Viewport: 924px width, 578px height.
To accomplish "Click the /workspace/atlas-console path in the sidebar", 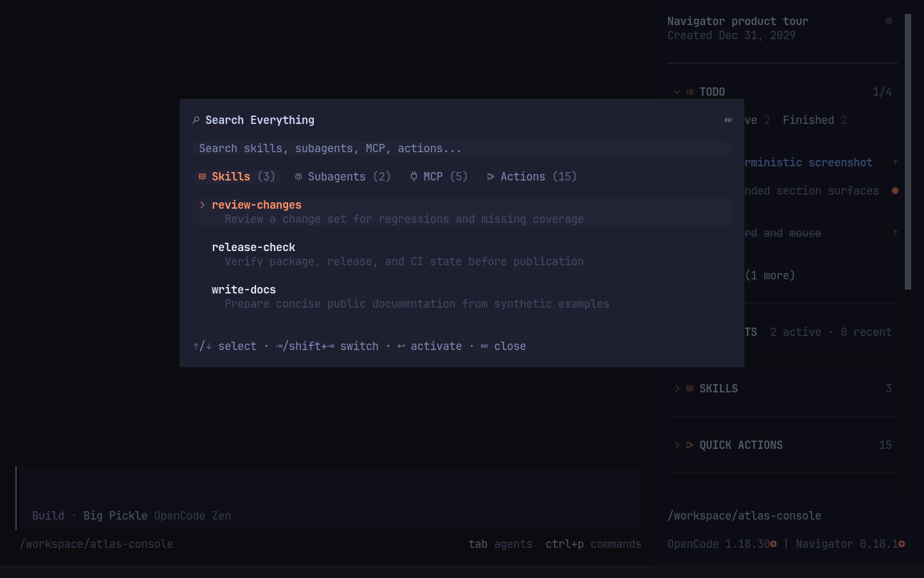I will pos(744,516).
